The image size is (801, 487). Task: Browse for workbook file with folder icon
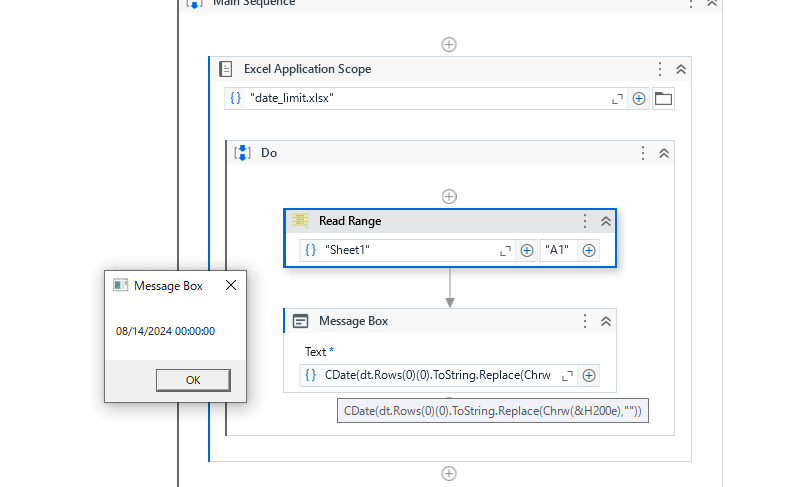point(663,98)
